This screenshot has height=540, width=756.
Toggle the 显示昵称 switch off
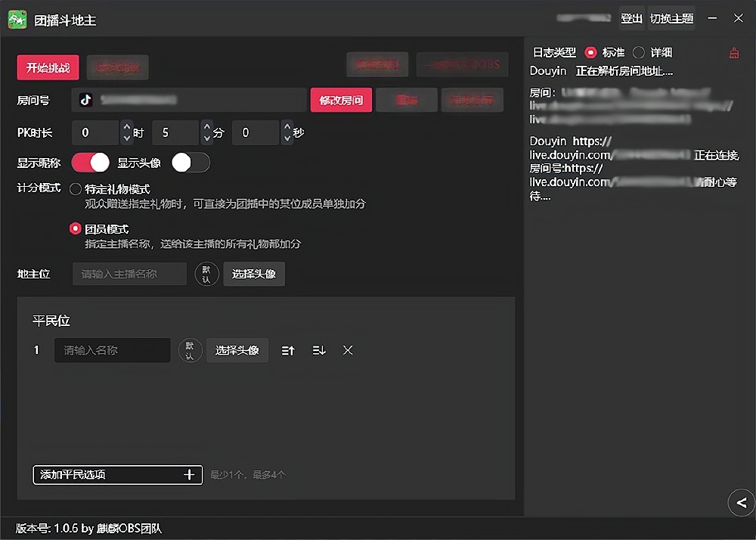[91, 163]
